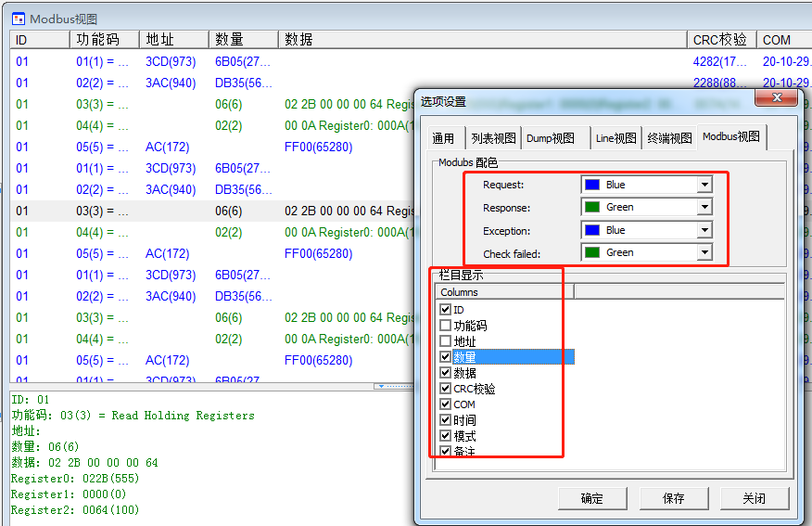Uncheck the 时间 column checkbox
812x526 pixels.
446,420
